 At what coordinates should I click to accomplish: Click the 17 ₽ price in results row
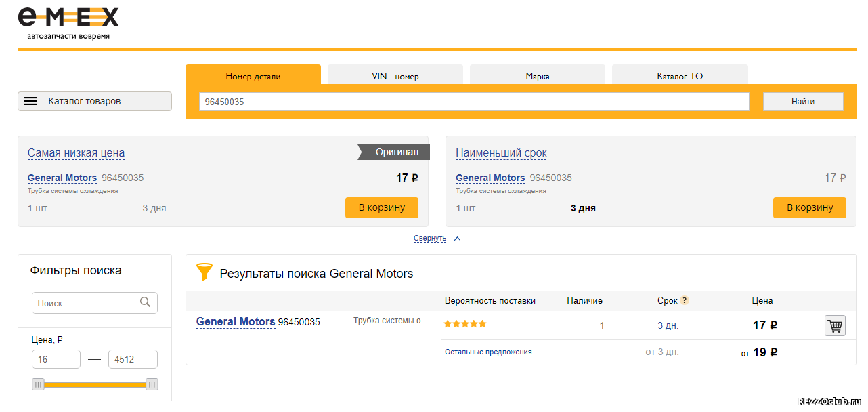pos(765,325)
